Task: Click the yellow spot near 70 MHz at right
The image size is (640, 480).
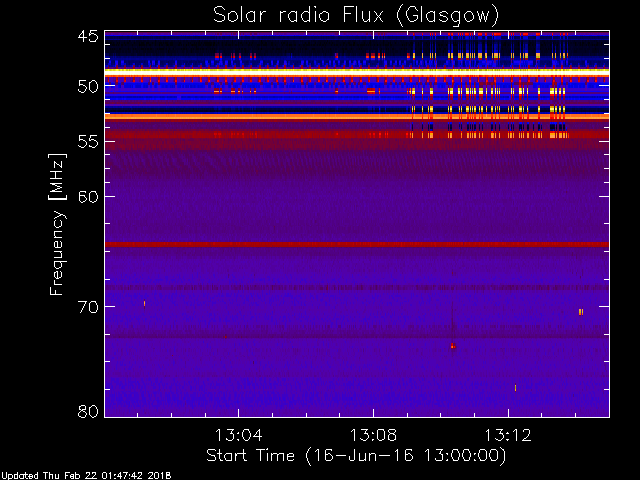Action: pyautogui.click(x=581, y=312)
